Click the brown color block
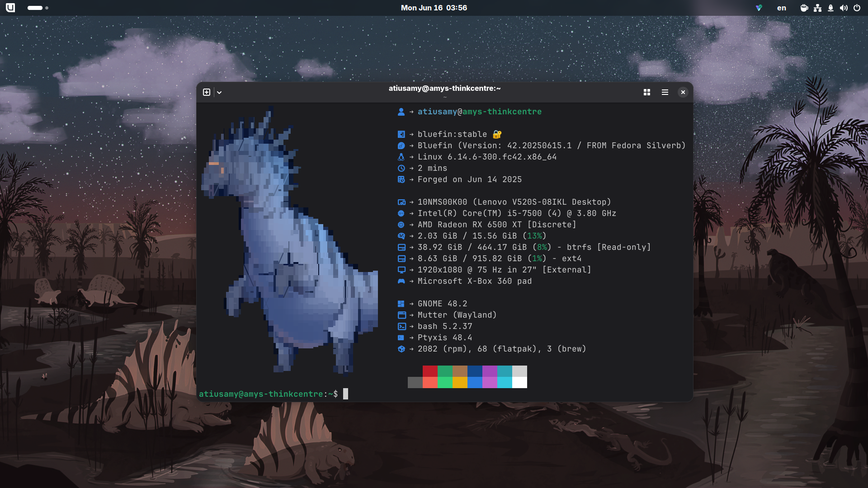Image resolution: width=868 pixels, height=488 pixels. (x=460, y=371)
